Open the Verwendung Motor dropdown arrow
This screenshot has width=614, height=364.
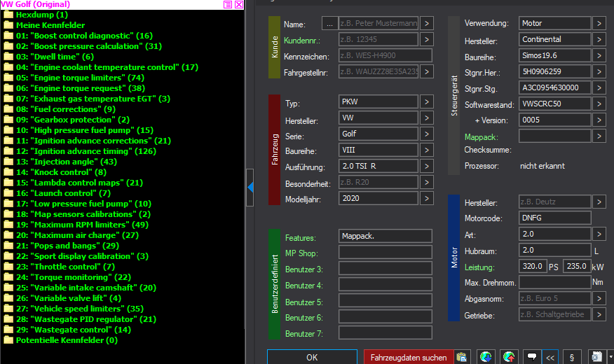click(599, 24)
